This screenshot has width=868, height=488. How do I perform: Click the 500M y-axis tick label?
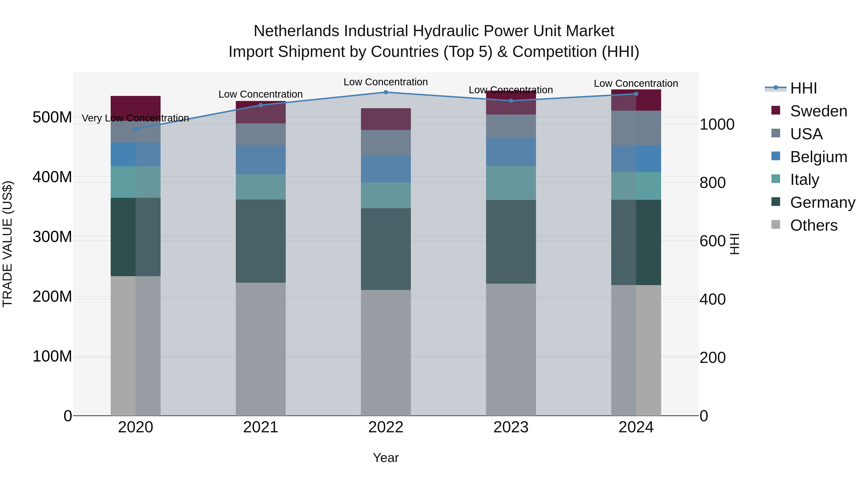click(x=52, y=118)
